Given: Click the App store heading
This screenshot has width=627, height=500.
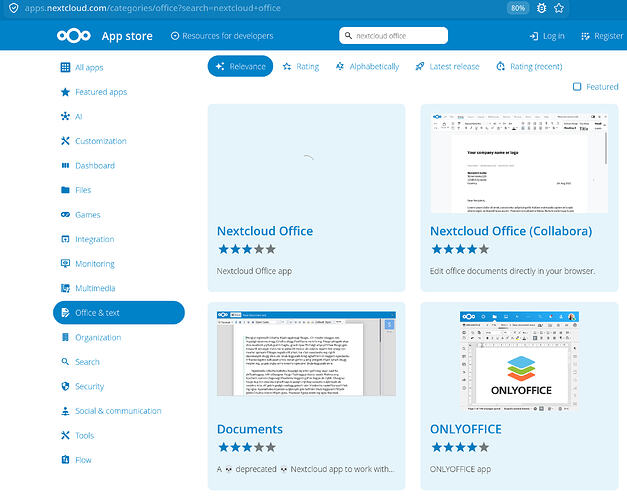Looking at the screenshot, I should [x=127, y=36].
